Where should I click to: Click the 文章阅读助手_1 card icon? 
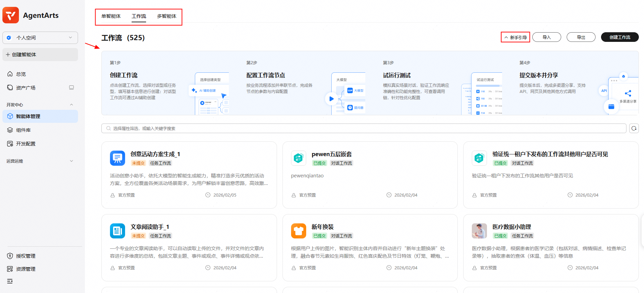coord(118,231)
